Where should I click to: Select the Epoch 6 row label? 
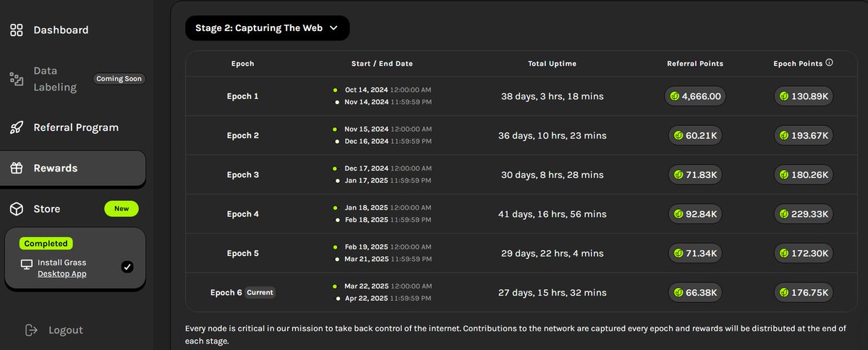[226, 292]
